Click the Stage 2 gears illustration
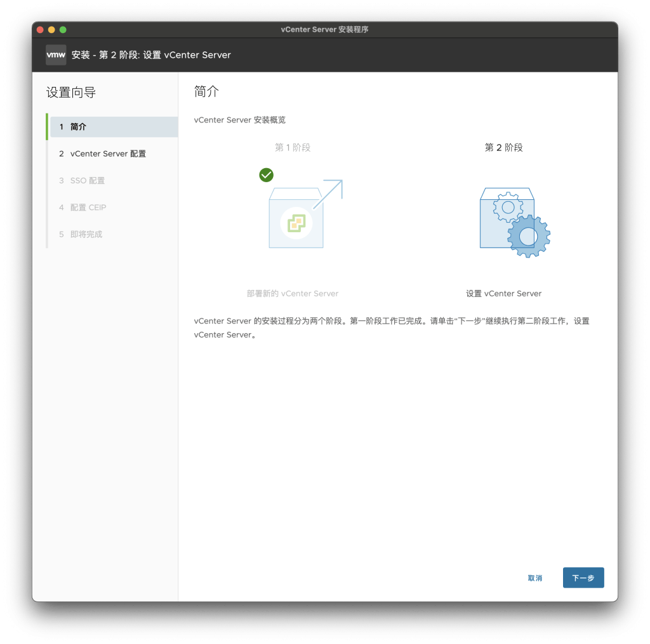 514,223
